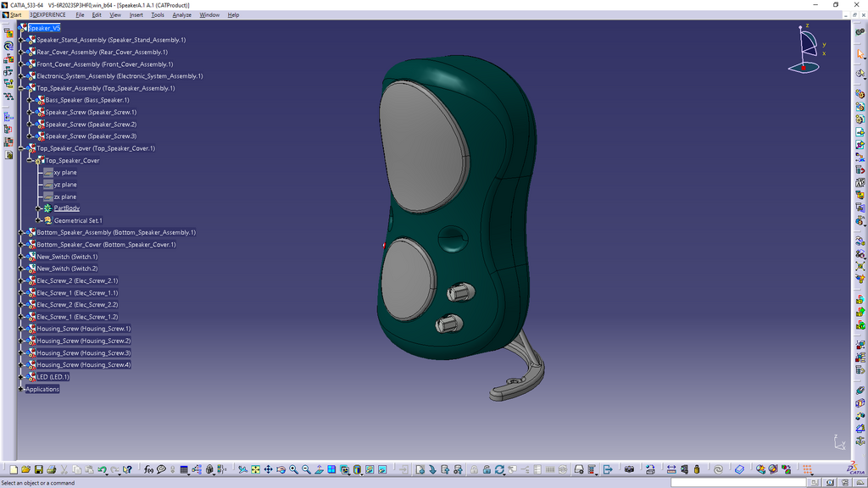The height and width of the screenshot is (488, 868).
Task: Click the Formula f(x) icon
Action: (x=148, y=469)
